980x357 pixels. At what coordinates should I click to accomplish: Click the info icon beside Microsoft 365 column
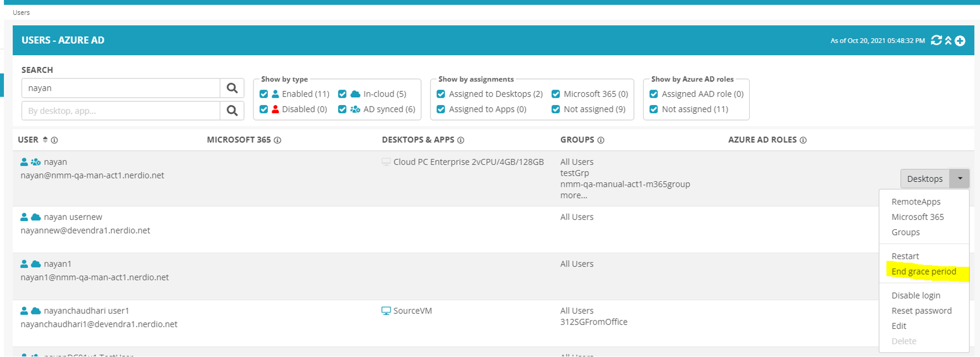[278, 140]
